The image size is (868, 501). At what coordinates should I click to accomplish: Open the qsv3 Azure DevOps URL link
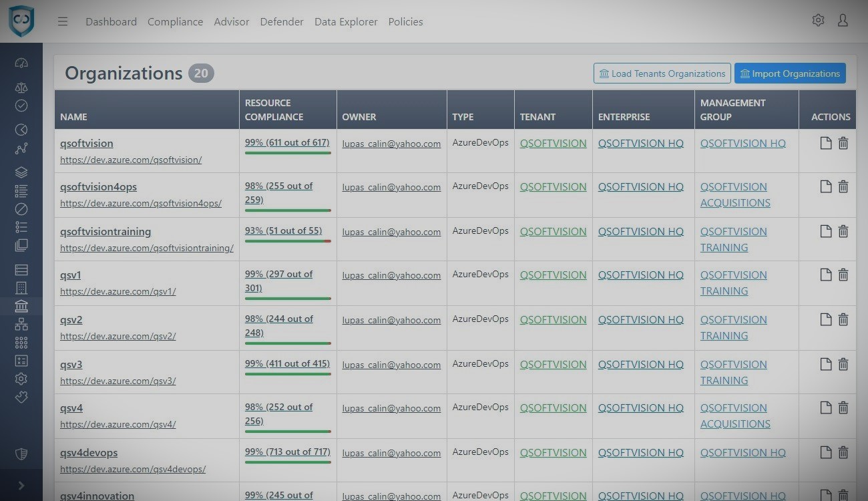pyautogui.click(x=118, y=381)
